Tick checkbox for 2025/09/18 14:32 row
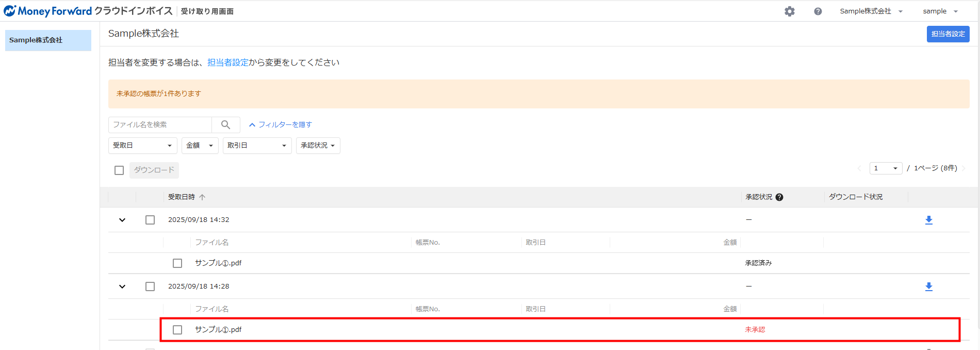Viewport: 980px width, 350px height. [x=150, y=220]
